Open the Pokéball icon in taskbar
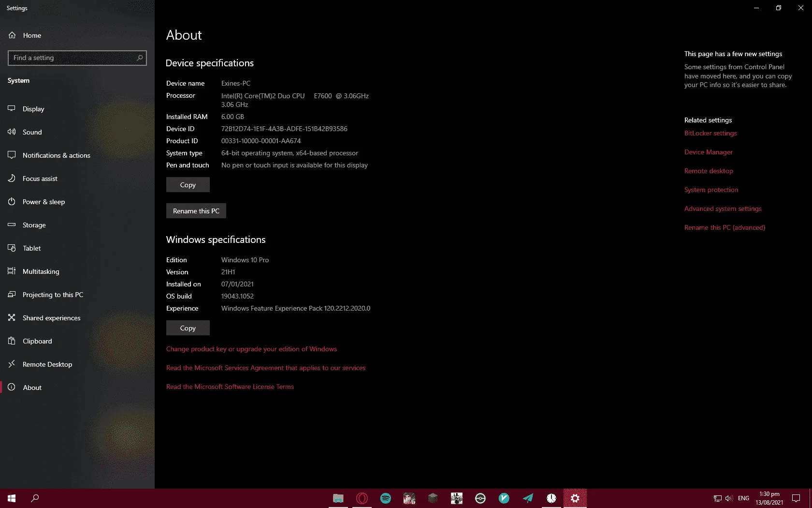The width and height of the screenshot is (812, 508). pos(480,498)
